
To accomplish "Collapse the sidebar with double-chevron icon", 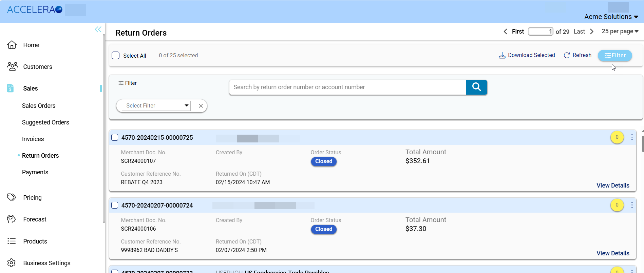I will click(98, 30).
